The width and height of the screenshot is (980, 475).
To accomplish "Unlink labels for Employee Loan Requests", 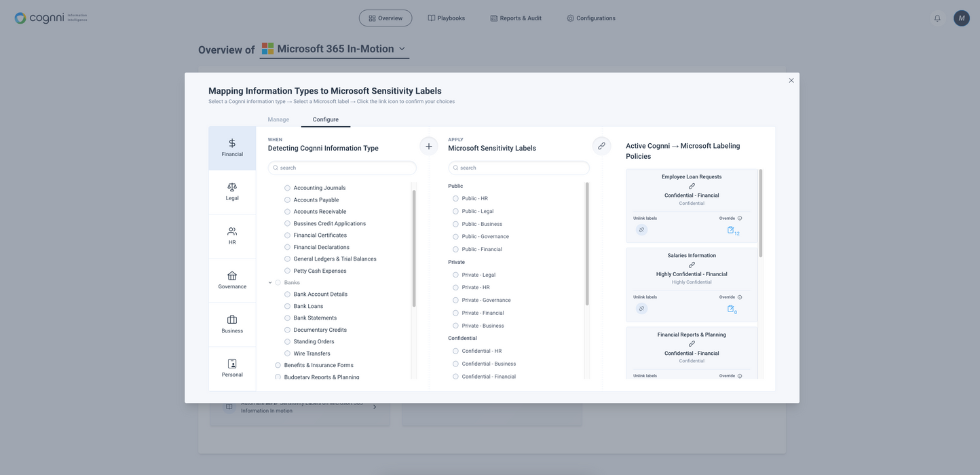I will (x=641, y=230).
